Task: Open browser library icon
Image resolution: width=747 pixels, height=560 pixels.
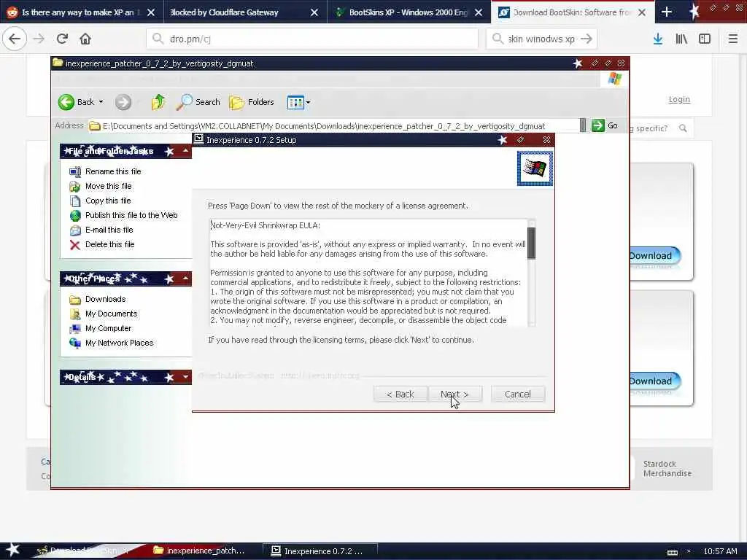Action: click(x=681, y=39)
